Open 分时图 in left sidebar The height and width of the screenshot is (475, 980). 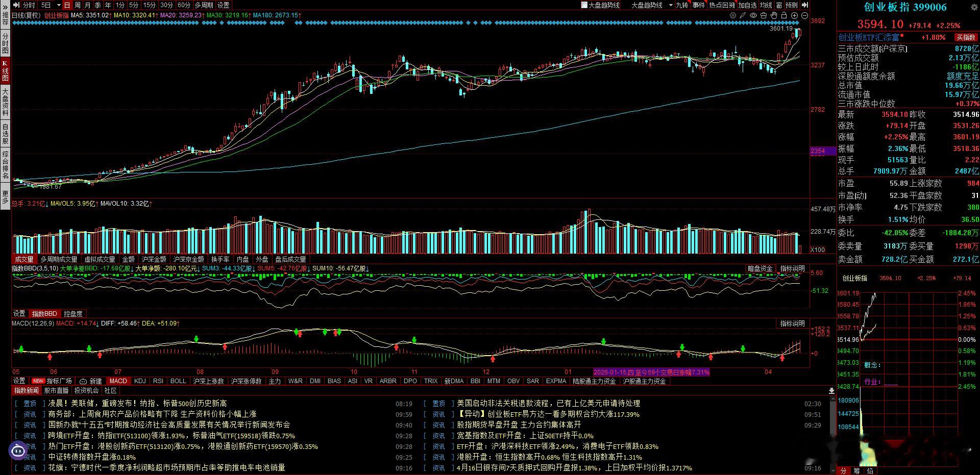(x=5, y=43)
